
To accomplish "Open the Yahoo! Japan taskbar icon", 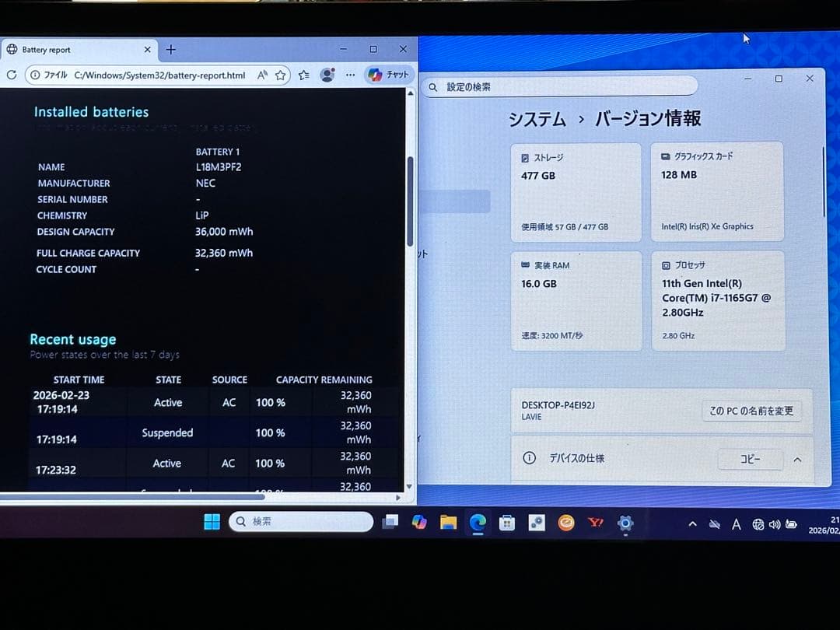I will point(596,522).
